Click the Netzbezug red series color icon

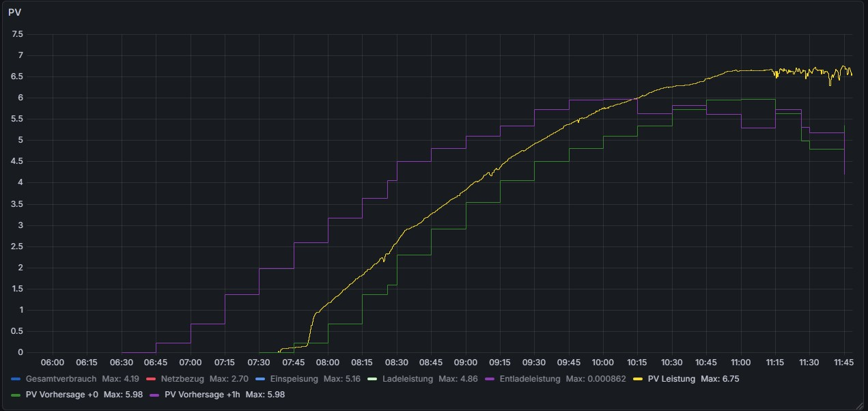point(151,379)
